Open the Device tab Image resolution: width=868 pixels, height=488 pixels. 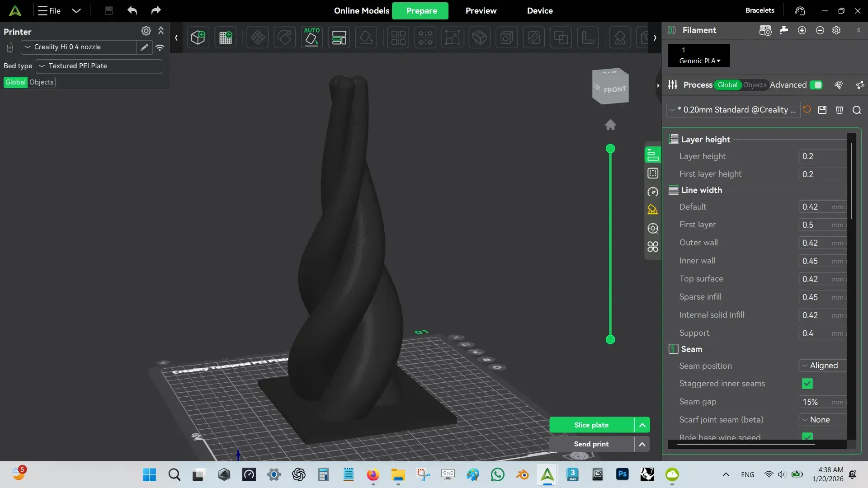pyautogui.click(x=540, y=10)
